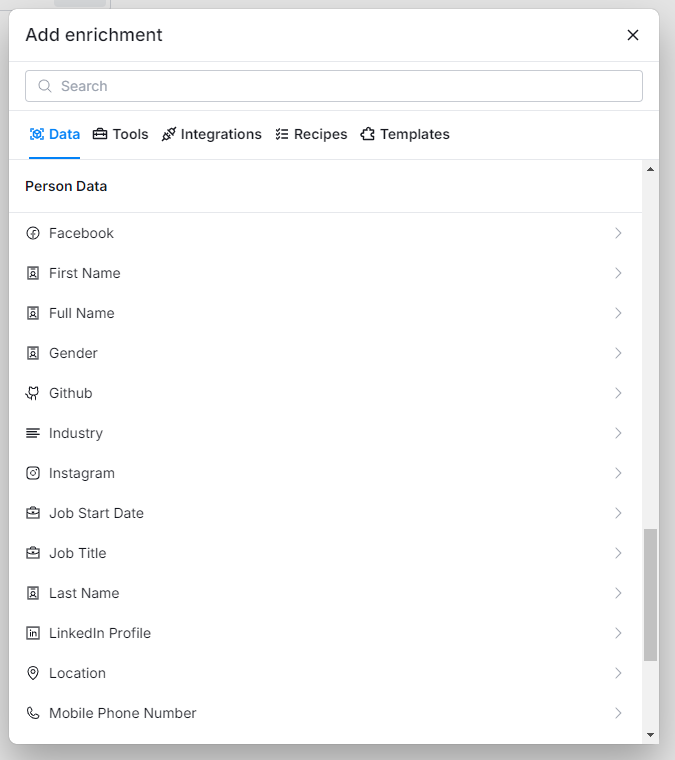Click the Industry lines icon
The width and height of the screenshot is (675, 760).
click(33, 433)
